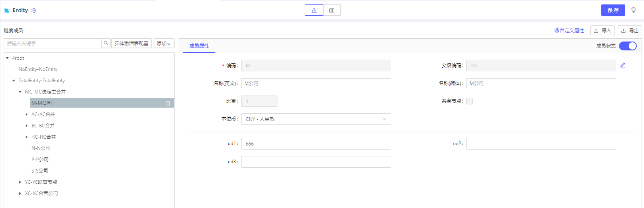Viewport: 644px width, 208px height.
Task: Click the search magnifier icon
Action: 106,43
